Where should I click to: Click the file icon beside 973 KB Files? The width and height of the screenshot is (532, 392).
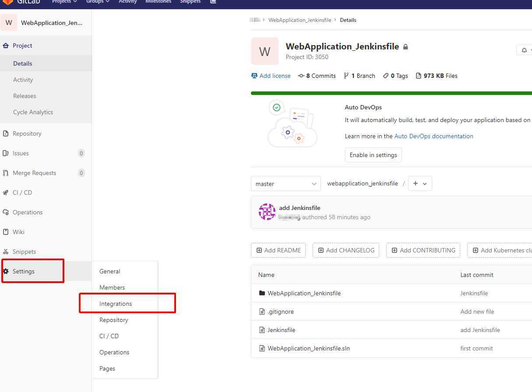click(x=419, y=76)
